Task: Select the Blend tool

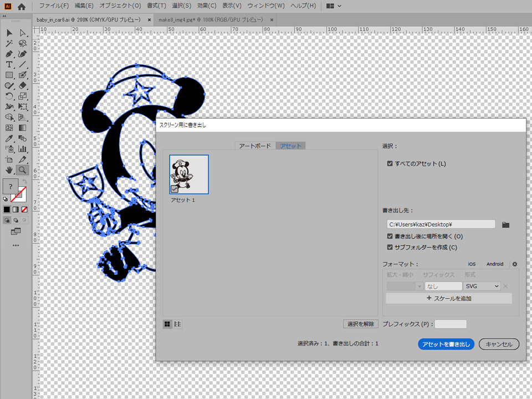Action: (22, 139)
